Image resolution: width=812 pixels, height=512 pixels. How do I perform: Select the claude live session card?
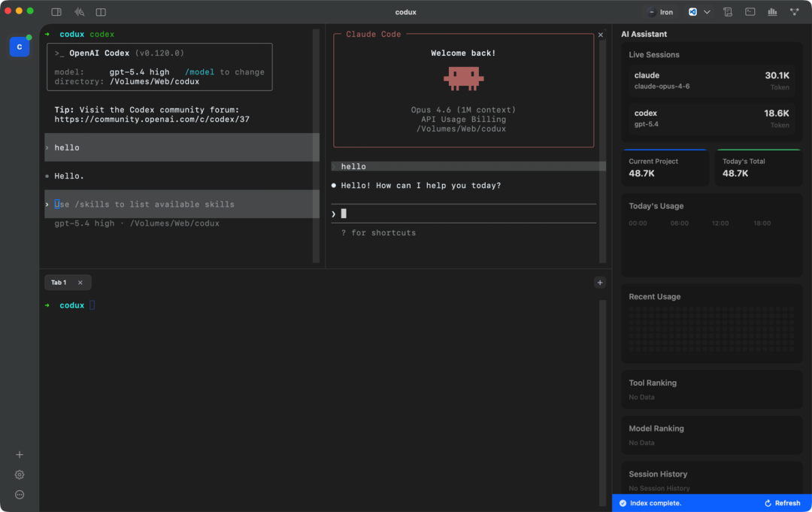tap(711, 80)
